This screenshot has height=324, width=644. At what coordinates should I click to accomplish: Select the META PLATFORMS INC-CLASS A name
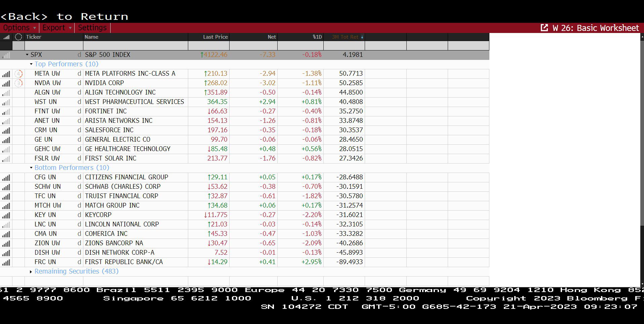click(x=130, y=74)
